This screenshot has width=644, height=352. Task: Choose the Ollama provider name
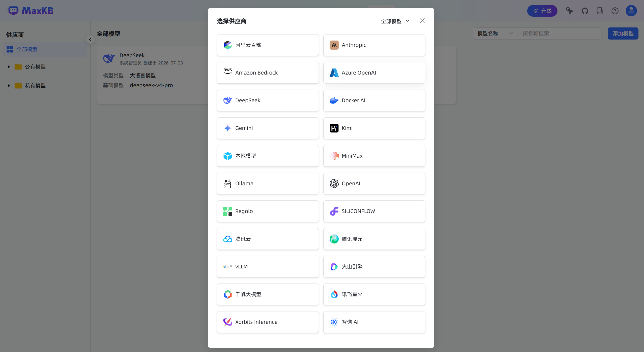point(244,184)
